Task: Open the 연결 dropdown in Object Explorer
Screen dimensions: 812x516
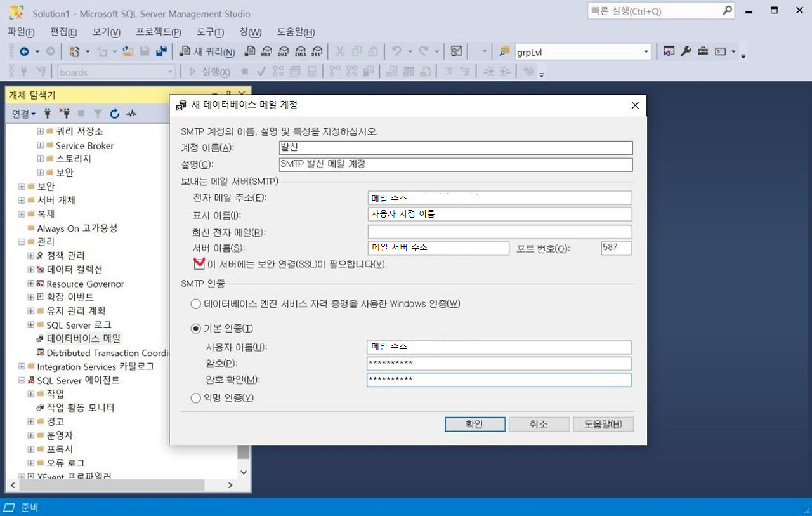Action: tap(24, 114)
